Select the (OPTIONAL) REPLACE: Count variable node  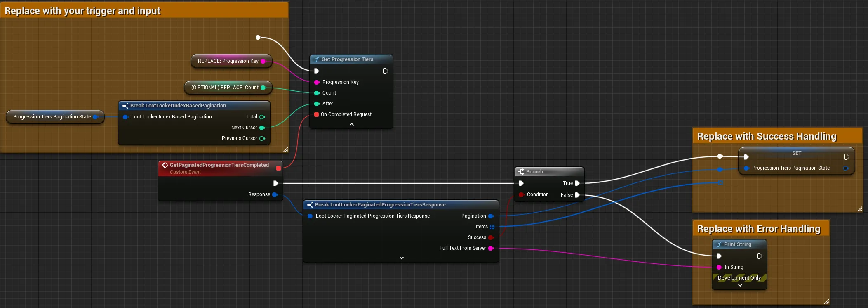tap(228, 88)
